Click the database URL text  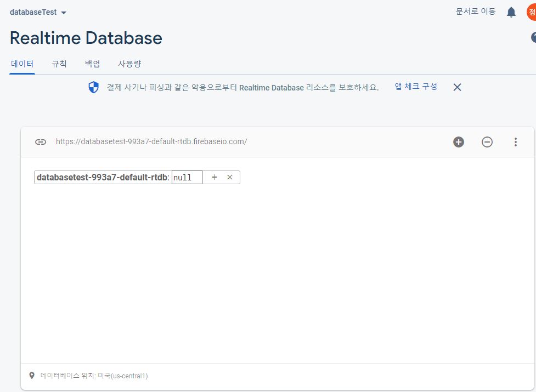pos(151,141)
